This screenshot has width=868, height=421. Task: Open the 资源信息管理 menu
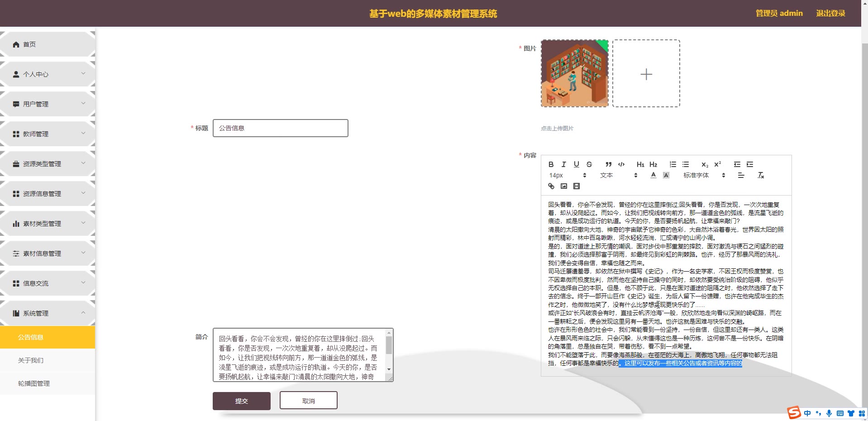click(x=48, y=194)
